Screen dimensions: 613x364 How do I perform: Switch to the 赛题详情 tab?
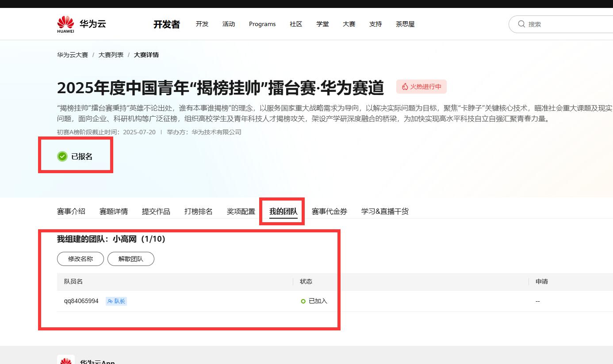[114, 211]
